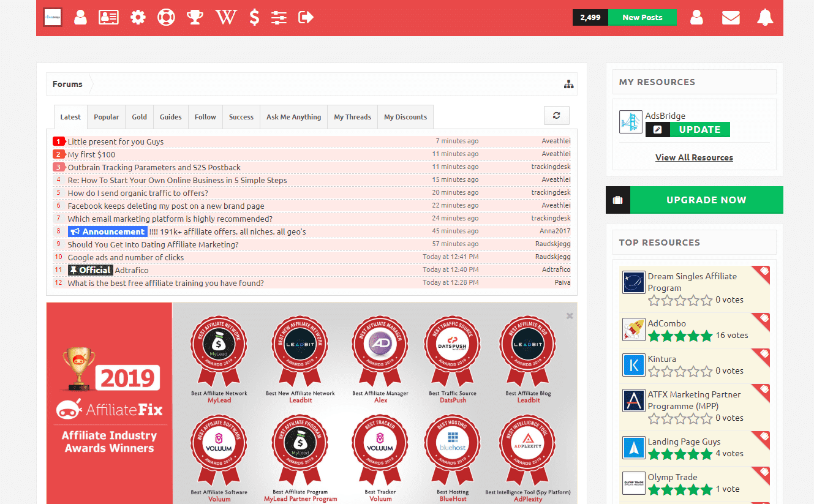The height and width of the screenshot is (504, 814).
Task: Click the Kintura resource logo
Action: point(633,365)
